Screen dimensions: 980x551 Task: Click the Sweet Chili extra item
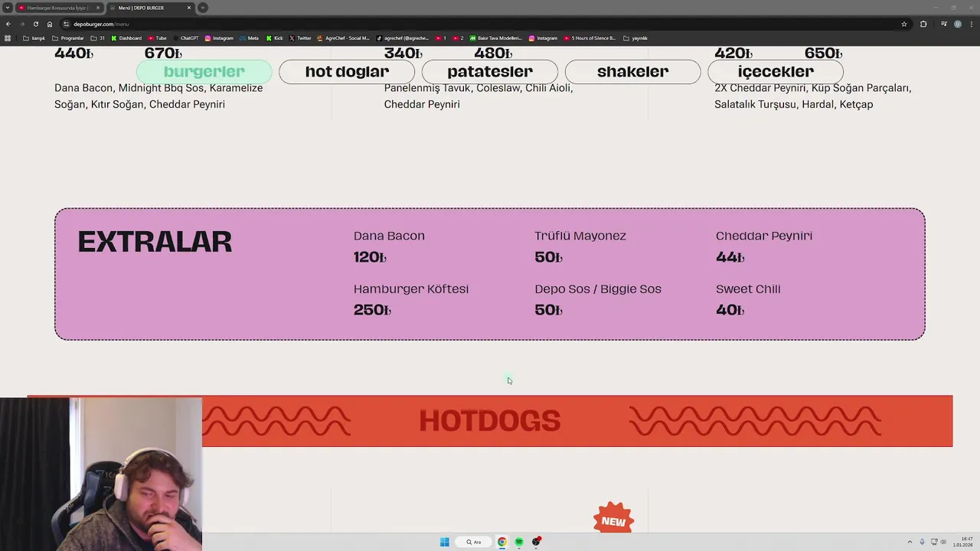pyautogui.click(x=748, y=289)
